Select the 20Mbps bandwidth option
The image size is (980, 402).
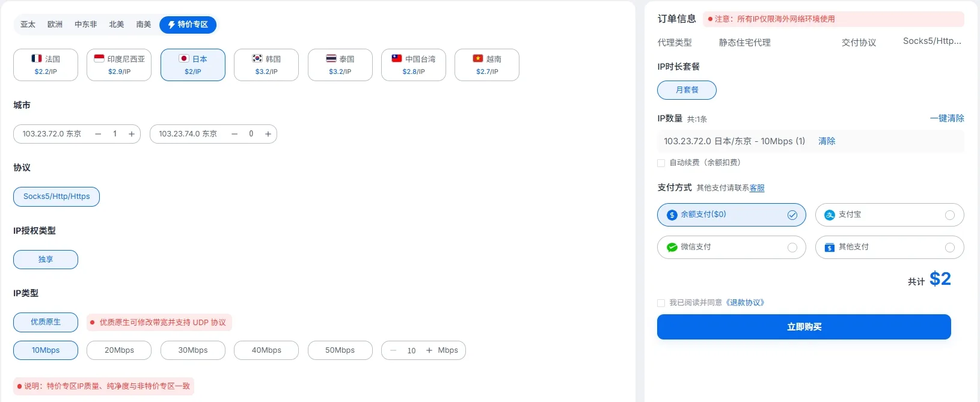click(119, 350)
